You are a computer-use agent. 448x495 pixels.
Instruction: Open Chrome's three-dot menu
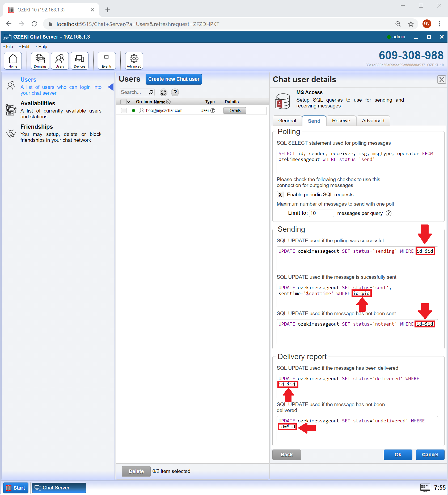click(440, 24)
